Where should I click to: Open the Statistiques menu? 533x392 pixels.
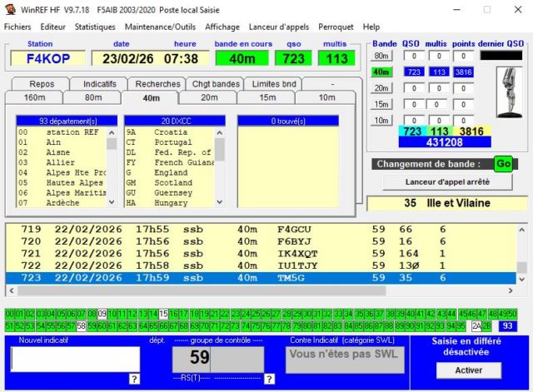pyautogui.click(x=95, y=27)
